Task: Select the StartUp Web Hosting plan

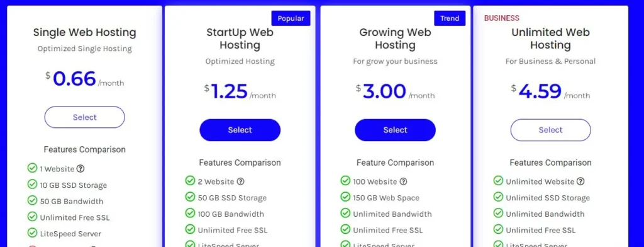Action: (x=240, y=130)
